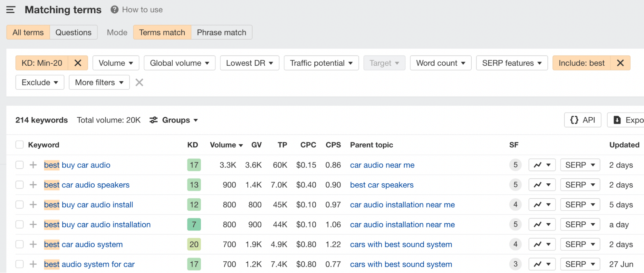Click the KD: Min-20 filter label

click(x=42, y=63)
